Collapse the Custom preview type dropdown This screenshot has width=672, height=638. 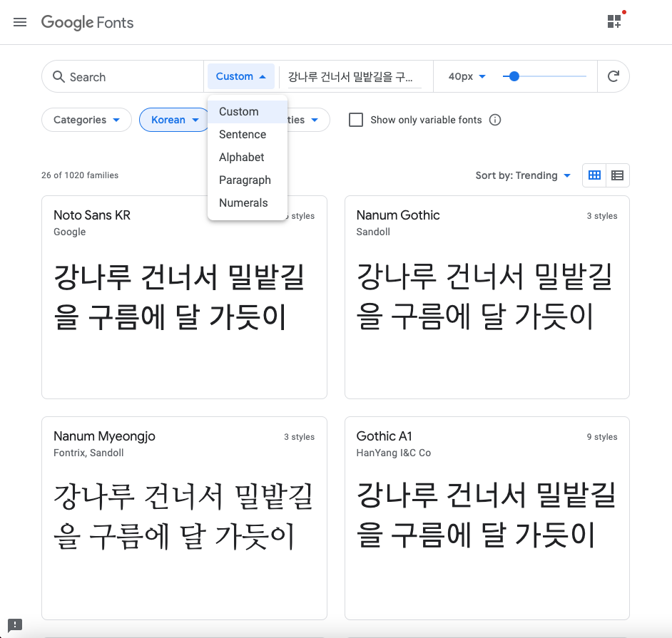click(x=241, y=76)
